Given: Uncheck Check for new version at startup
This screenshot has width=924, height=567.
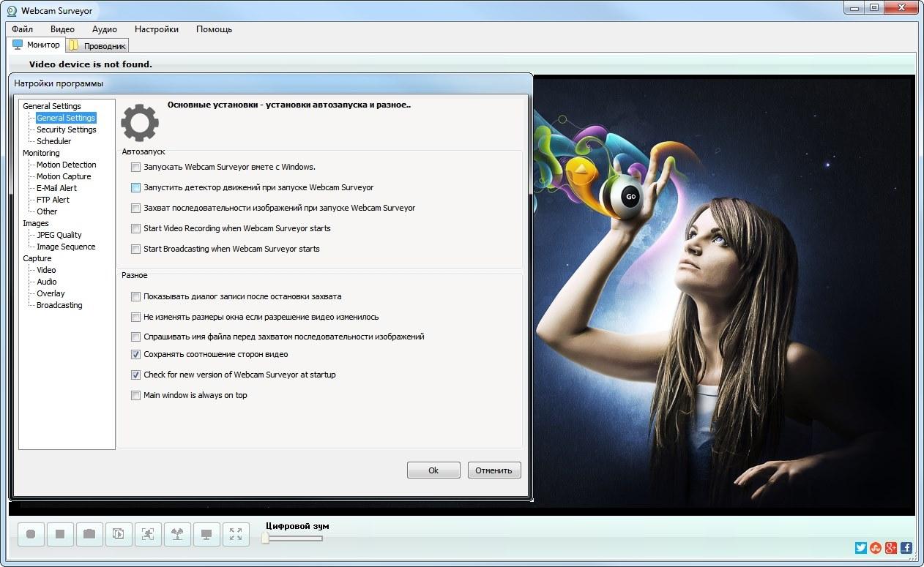Looking at the screenshot, I should coord(135,375).
